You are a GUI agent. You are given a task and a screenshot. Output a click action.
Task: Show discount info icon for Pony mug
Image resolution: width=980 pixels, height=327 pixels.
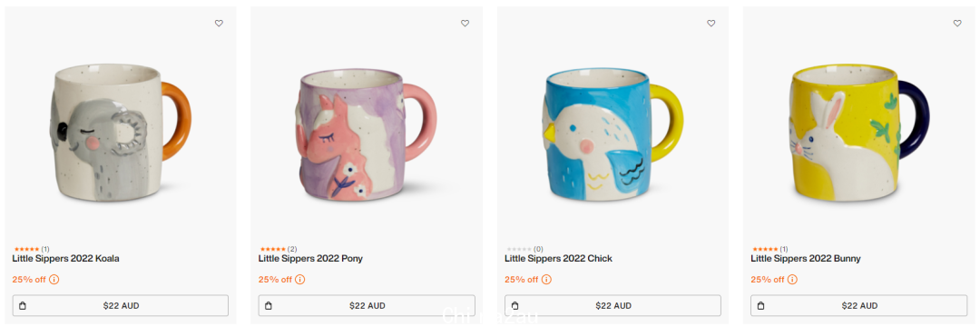(300, 280)
